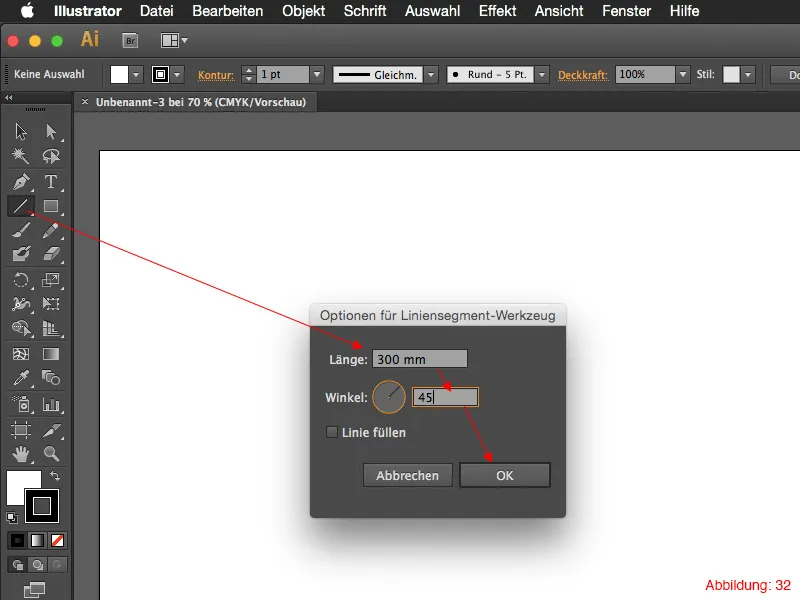Open the Effekt menu

pyautogui.click(x=497, y=11)
